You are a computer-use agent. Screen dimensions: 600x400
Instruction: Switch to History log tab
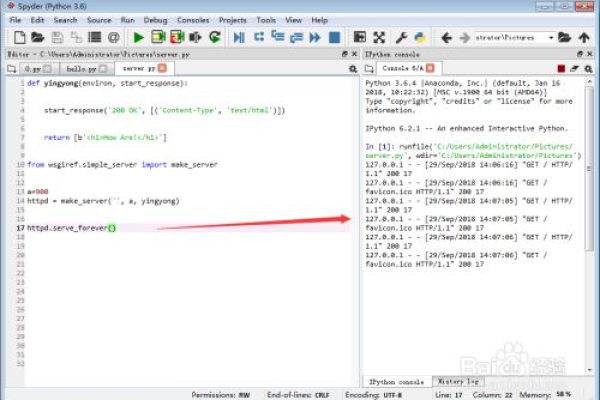coord(458,381)
